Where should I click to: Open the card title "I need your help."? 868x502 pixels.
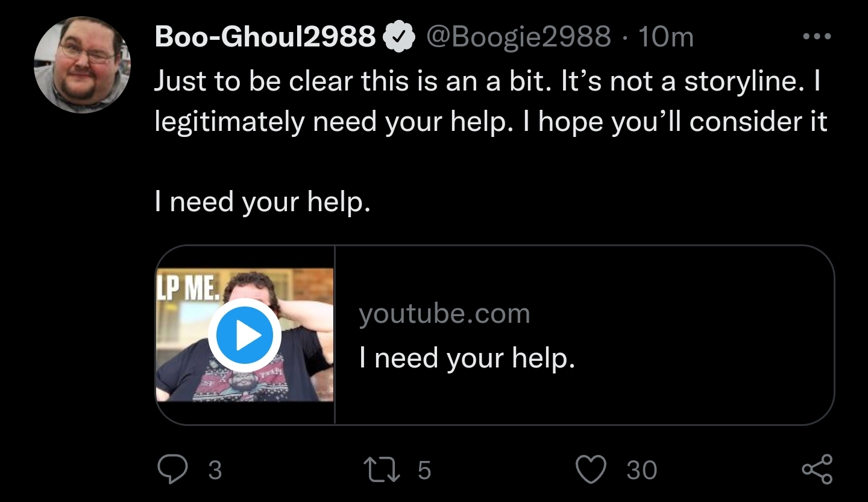[467, 358]
